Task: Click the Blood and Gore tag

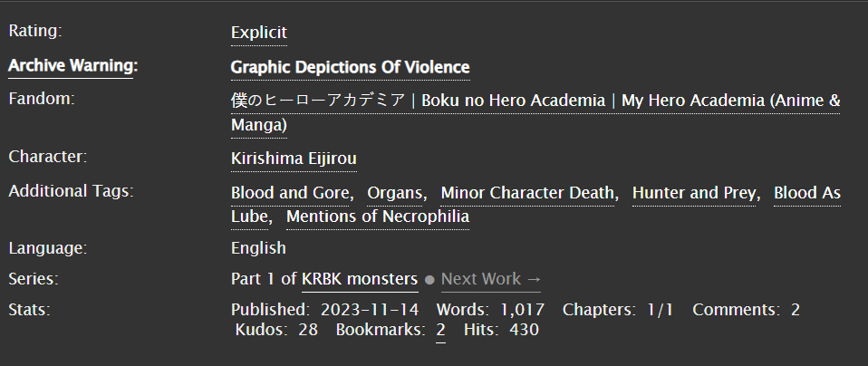Action: pos(291,193)
